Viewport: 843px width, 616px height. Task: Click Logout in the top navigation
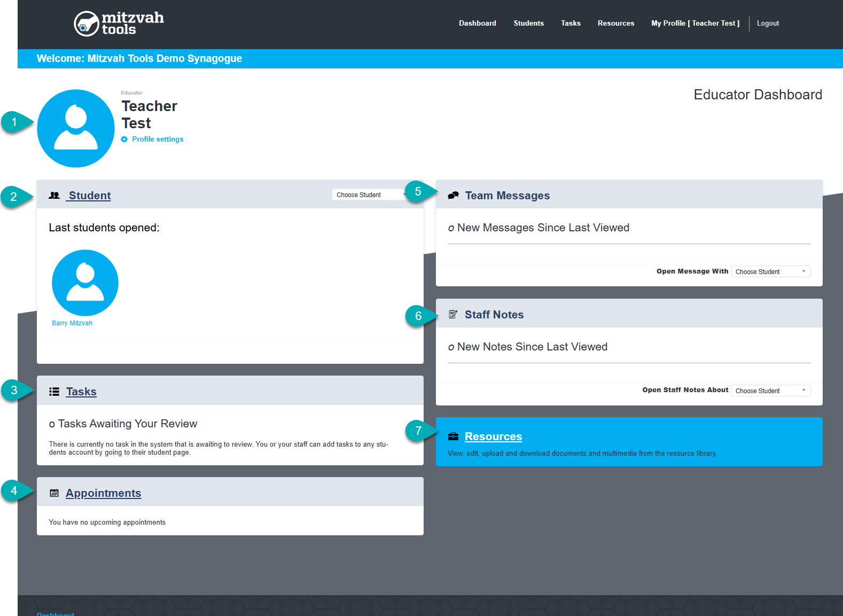[768, 24]
